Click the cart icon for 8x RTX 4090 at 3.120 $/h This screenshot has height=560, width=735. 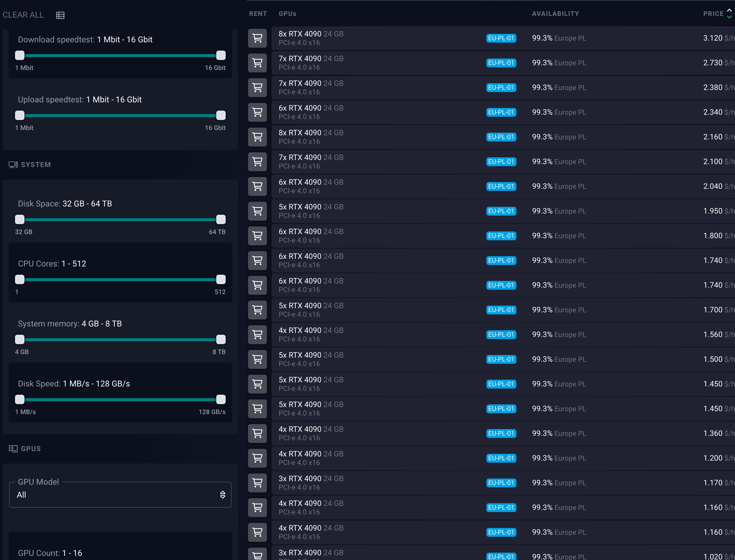(257, 38)
